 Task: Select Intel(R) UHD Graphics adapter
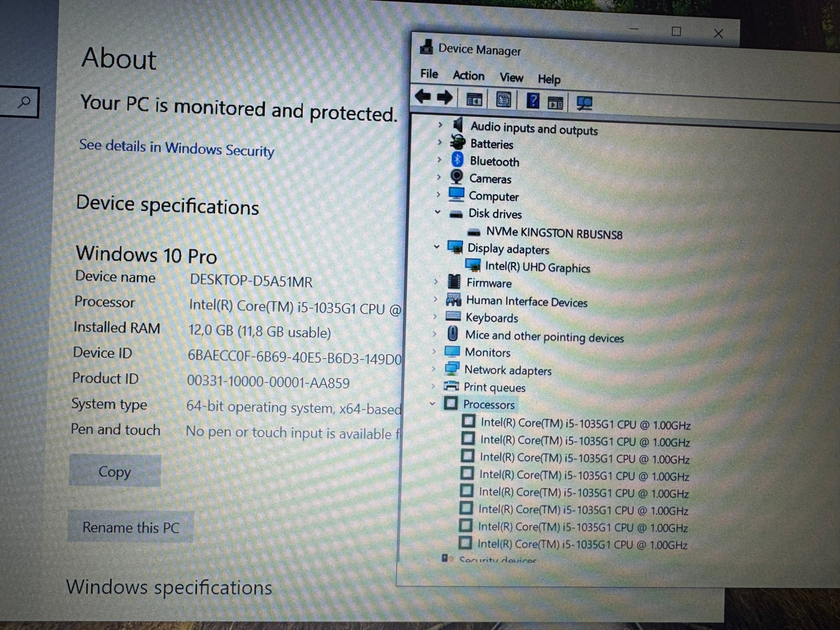pos(537,267)
